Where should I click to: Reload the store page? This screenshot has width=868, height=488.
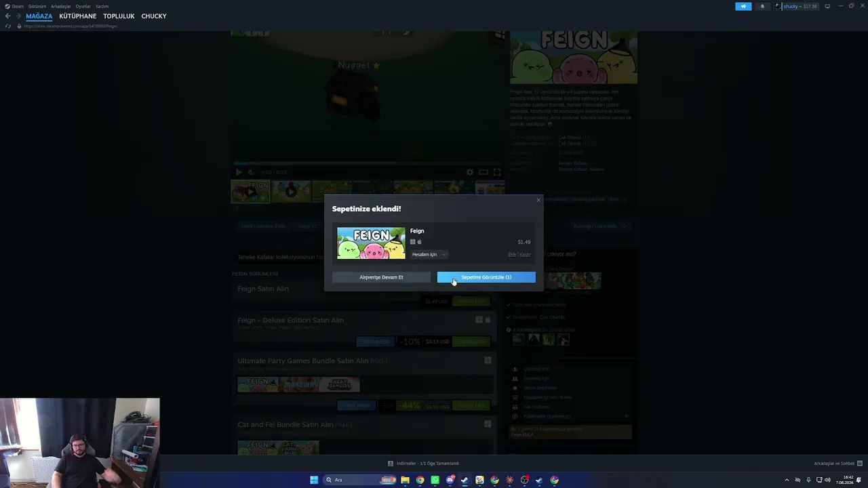tap(8, 26)
